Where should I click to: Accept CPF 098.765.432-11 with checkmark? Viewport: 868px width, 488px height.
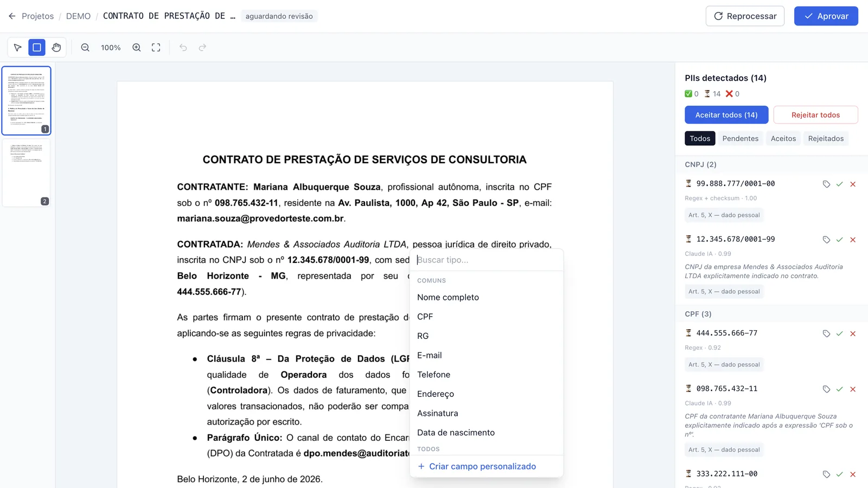point(839,389)
